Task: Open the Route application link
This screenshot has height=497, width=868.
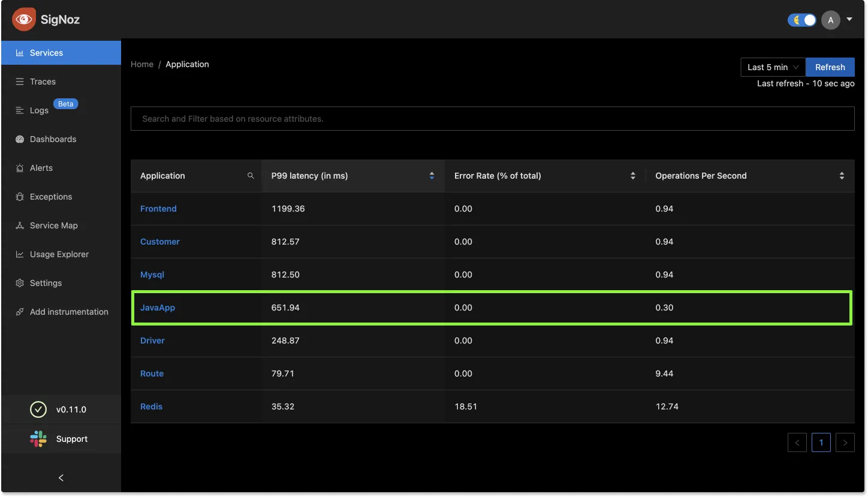Action: [x=152, y=373]
